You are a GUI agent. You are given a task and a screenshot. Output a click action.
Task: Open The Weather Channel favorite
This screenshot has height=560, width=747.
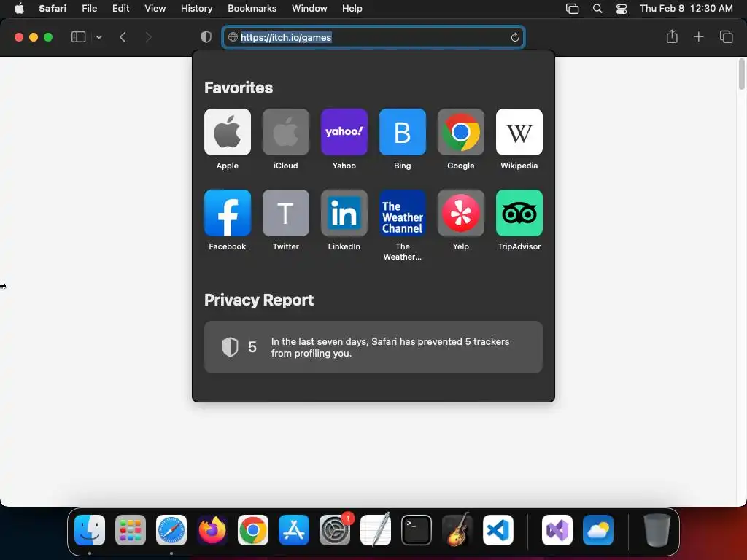tap(402, 213)
